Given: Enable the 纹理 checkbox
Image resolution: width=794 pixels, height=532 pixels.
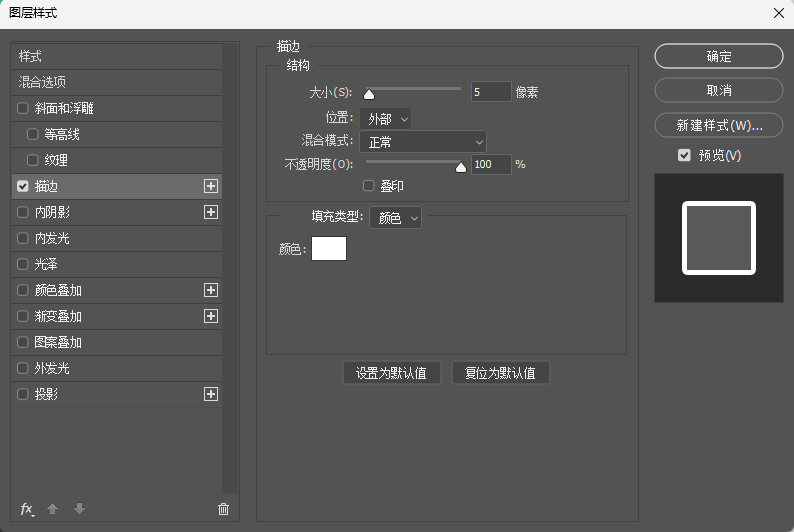Looking at the screenshot, I should pos(32,160).
